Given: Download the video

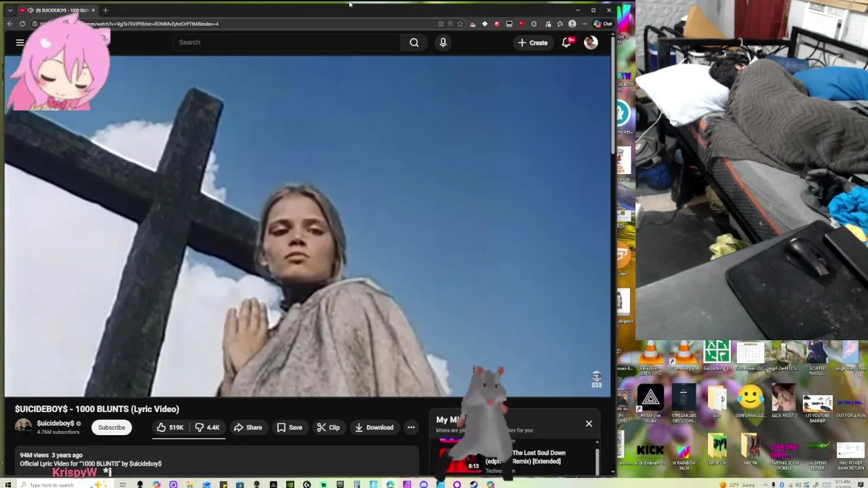Looking at the screenshot, I should tap(374, 428).
